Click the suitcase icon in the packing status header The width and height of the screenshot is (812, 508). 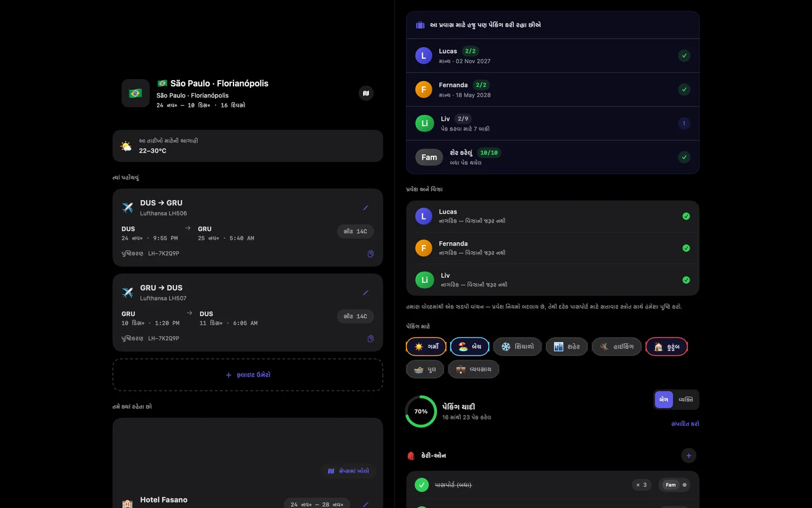(x=420, y=25)
